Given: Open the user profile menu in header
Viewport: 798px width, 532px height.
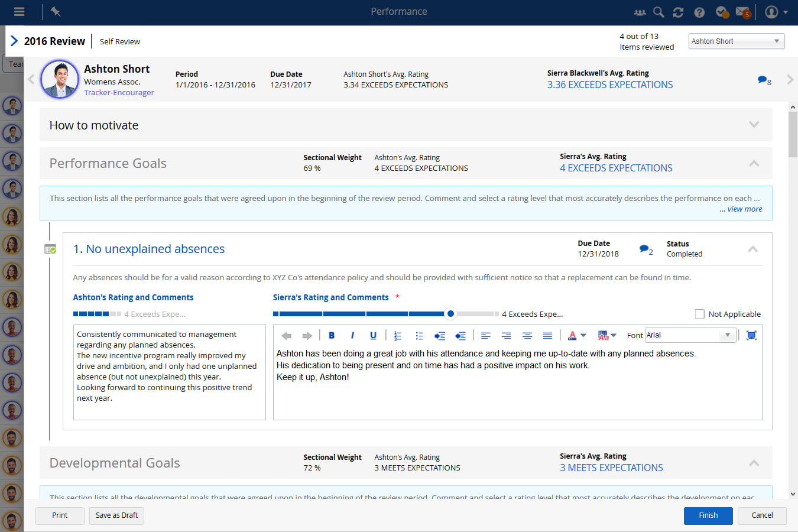Looking at the screenshot, I should [x=776, y=12].
